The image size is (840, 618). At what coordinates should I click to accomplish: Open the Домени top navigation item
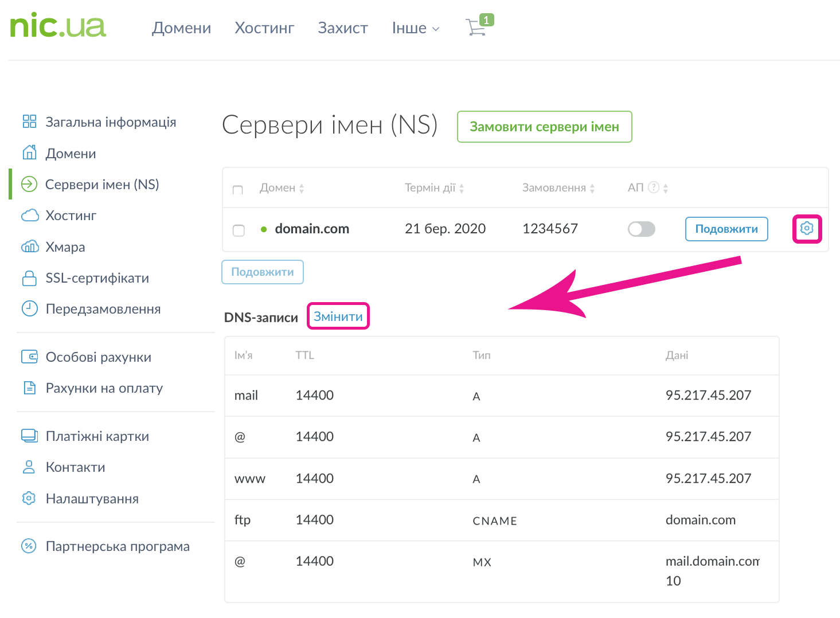181,28
